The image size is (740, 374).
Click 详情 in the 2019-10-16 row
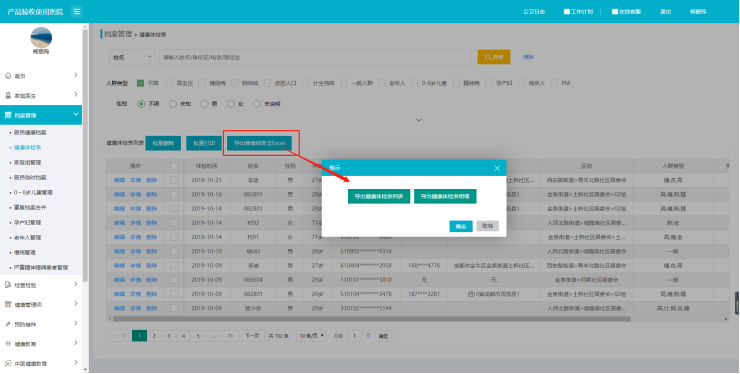point(135,194)
